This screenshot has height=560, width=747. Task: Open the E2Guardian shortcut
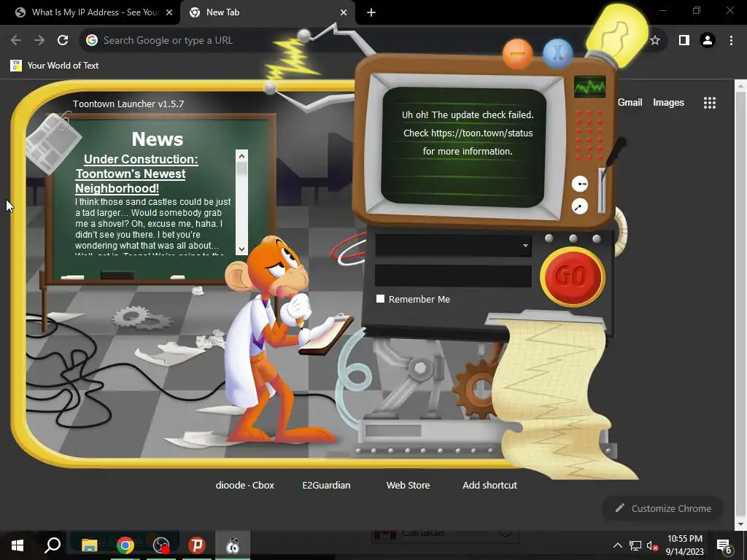click(x=326, y=485)
